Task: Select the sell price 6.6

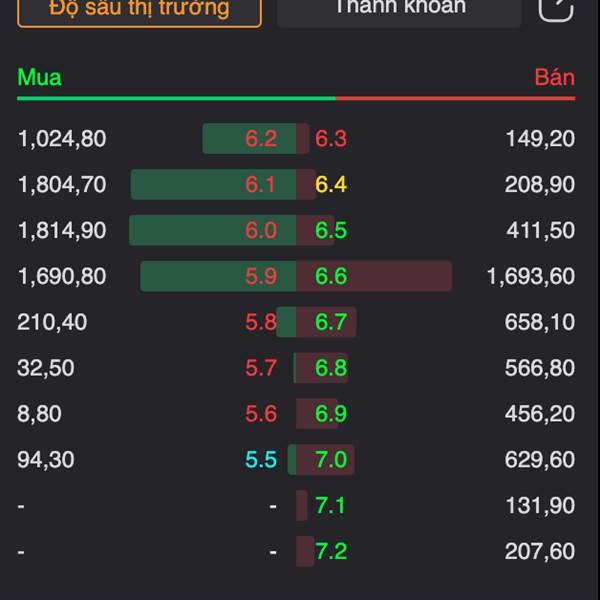Action: (x=331, y=276)
